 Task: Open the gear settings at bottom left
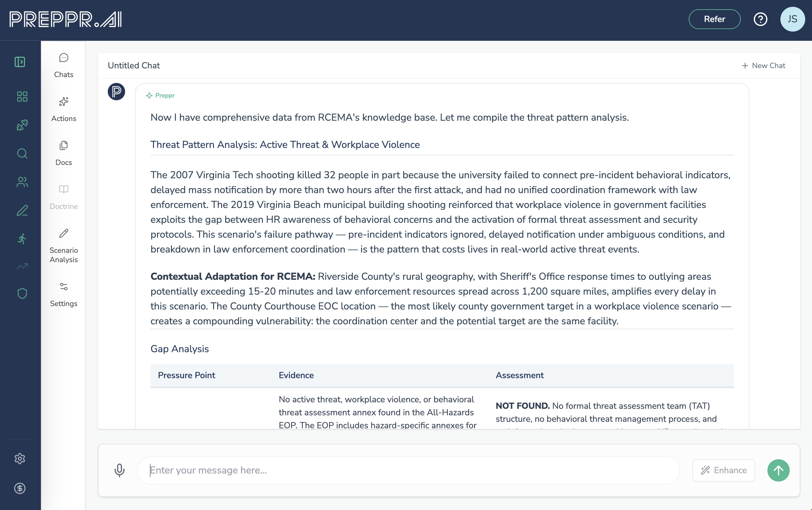(20, 458)
